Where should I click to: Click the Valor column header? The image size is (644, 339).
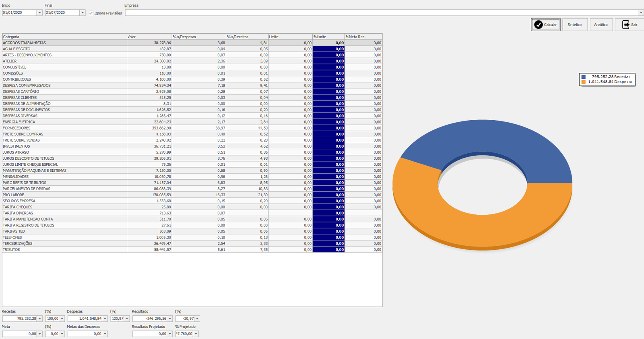[149, 37]
